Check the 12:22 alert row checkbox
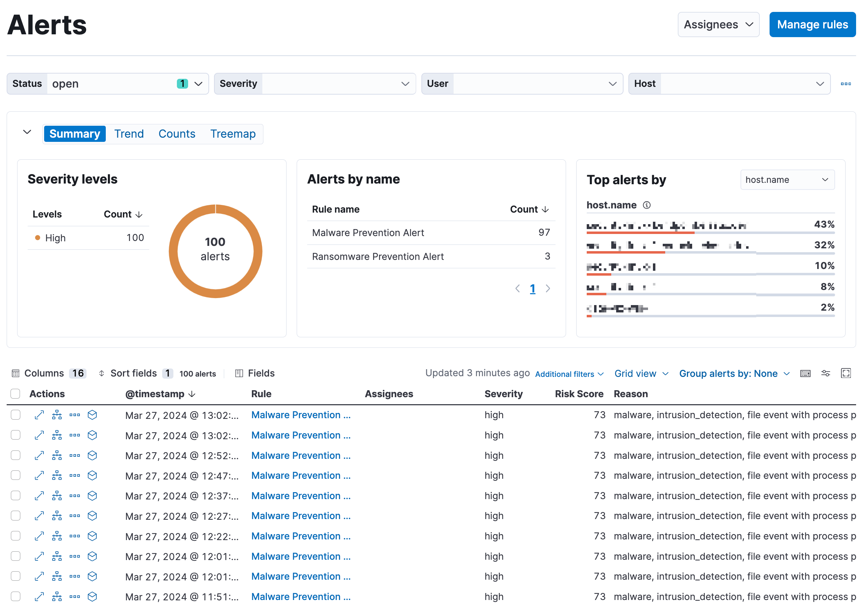Screen dimensions: 868x607 click(15, 536)
